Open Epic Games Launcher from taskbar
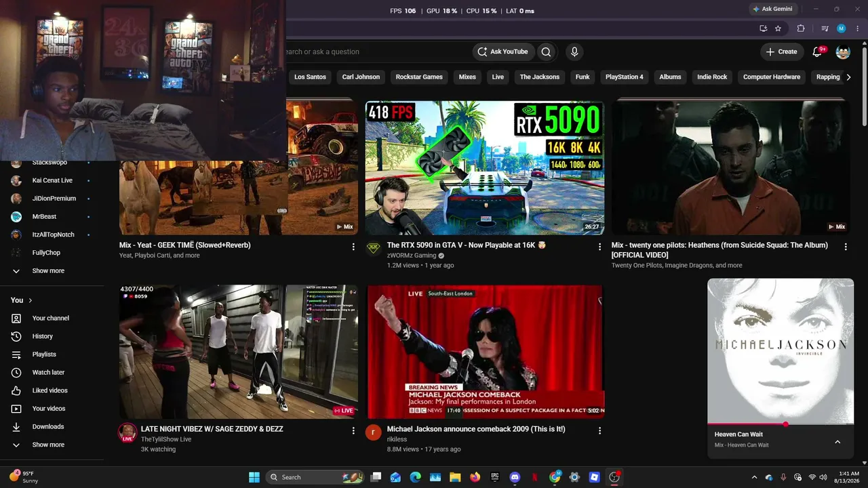The height and width of the screenshot is (488, 868). point(495,477)
